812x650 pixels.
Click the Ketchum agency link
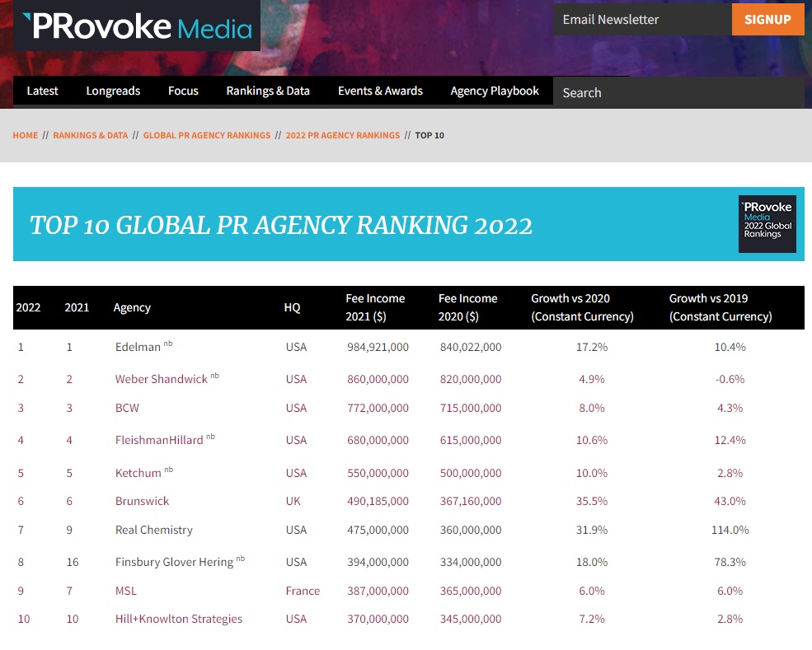click(x=138, y=473)
